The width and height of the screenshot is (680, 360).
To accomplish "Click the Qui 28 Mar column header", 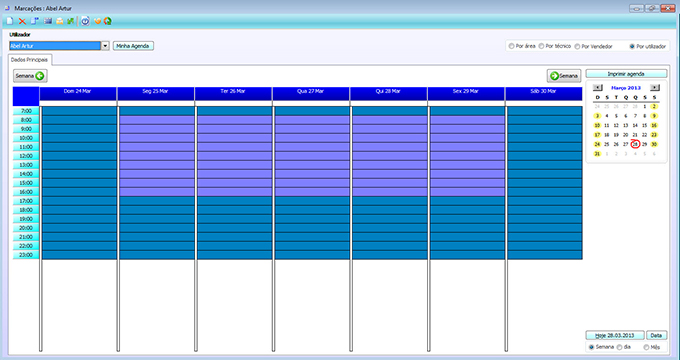I will point(388,94).
